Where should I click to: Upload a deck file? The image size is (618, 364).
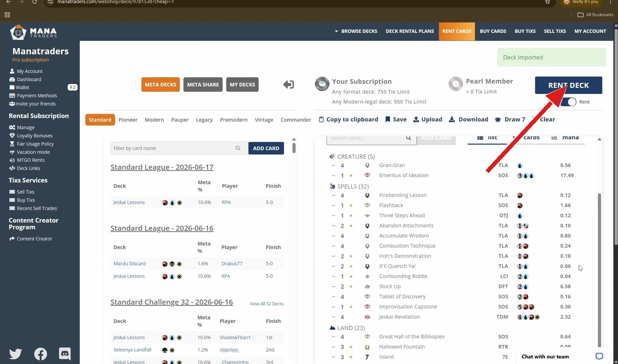click(428, 119)
